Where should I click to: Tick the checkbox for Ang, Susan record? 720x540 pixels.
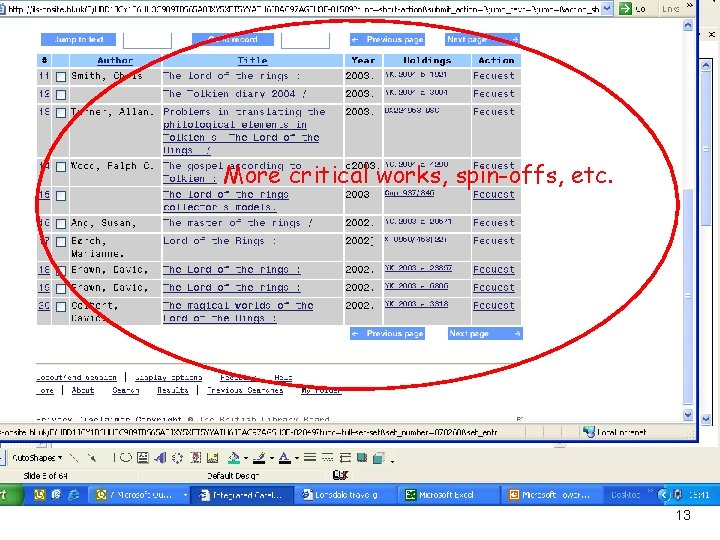pyautogui.click(x=61, y=224)
